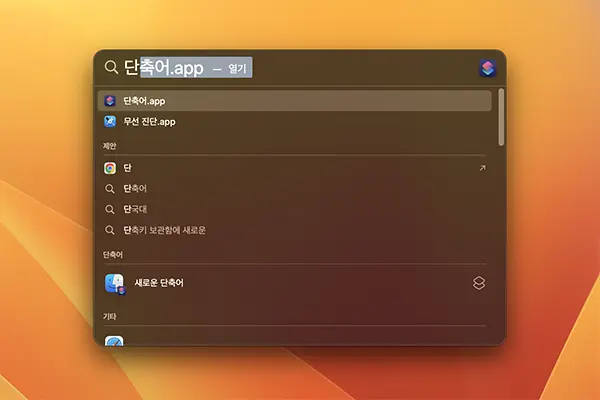600x400 pixels.
Task: Run the 새로운 단축어 shortcut
Action: click(295, 283)
